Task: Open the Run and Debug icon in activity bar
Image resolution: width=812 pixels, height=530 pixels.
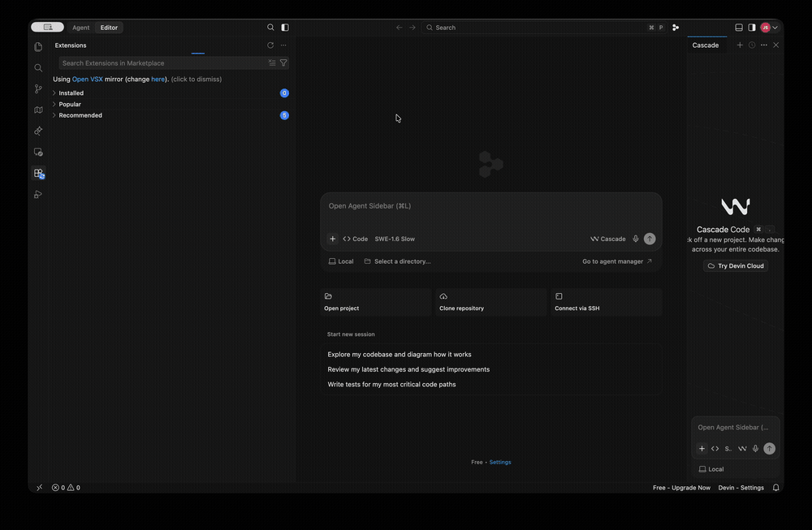Action: click(38, 195)
